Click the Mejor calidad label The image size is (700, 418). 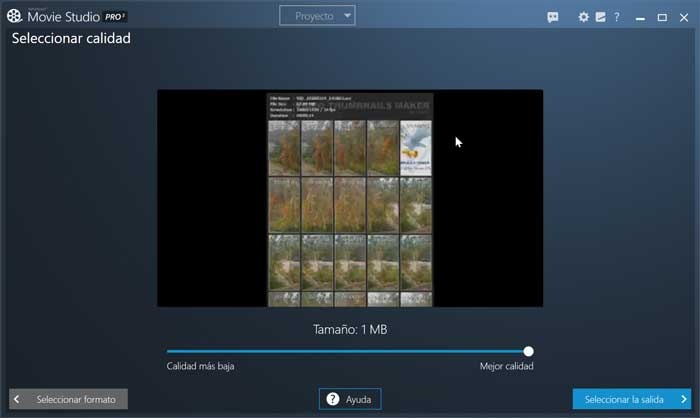point(506,366)
